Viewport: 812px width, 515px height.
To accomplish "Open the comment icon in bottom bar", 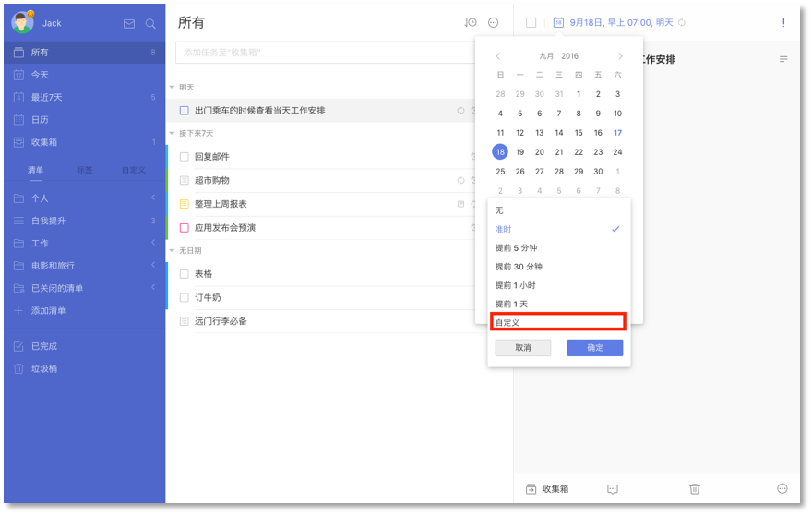I will [x=613, y=489].
